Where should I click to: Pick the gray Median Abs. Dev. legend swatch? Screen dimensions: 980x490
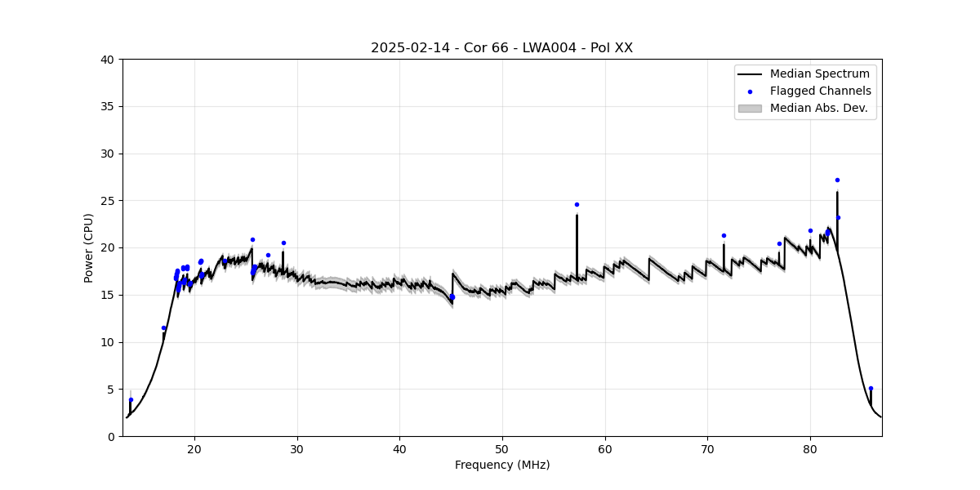750,108
